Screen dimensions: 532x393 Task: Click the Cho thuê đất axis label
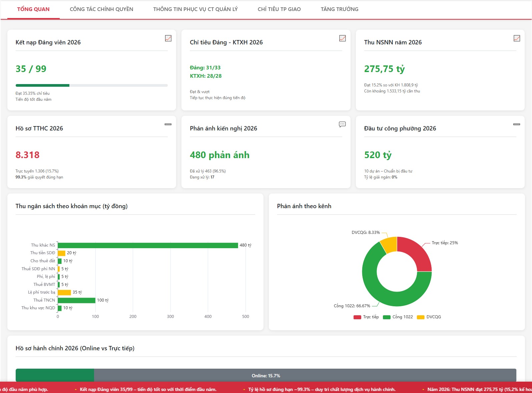point(43,261)
